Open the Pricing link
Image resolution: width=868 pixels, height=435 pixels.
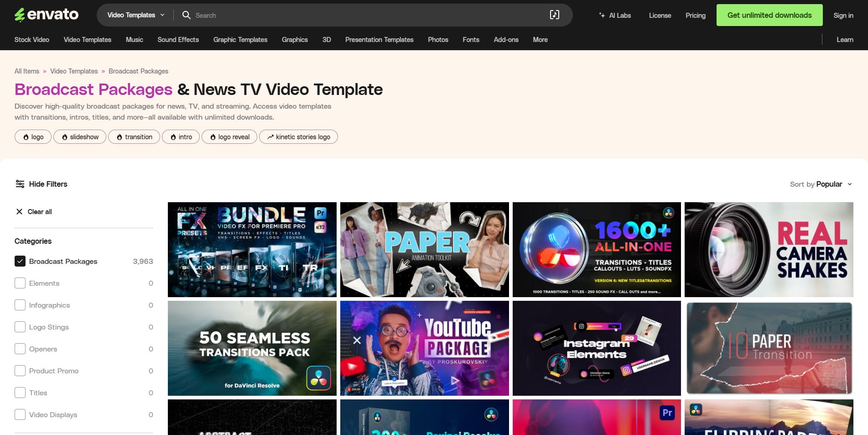[x=696, y=15]
